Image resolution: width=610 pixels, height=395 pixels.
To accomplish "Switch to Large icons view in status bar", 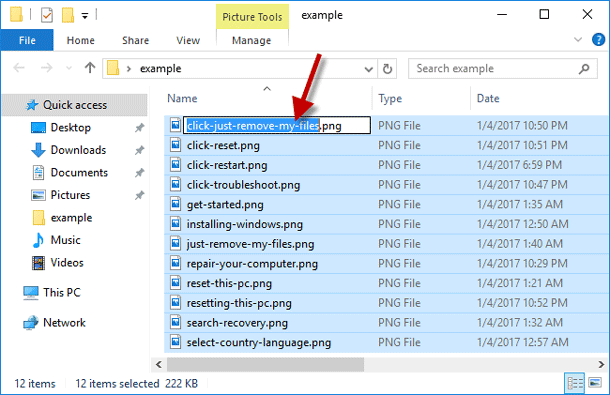I will (595, 383).
